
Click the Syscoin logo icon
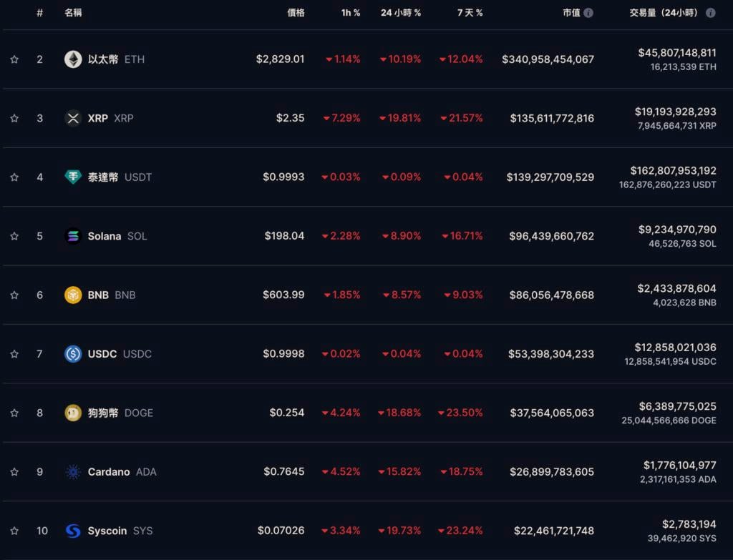pyautogui.click(x=73, y=531)
